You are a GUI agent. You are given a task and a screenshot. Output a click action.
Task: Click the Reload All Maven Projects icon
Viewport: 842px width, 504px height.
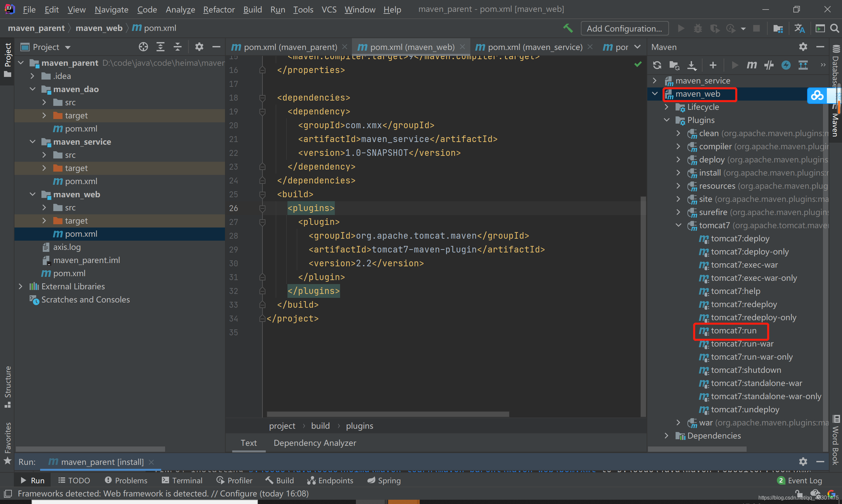657,65
